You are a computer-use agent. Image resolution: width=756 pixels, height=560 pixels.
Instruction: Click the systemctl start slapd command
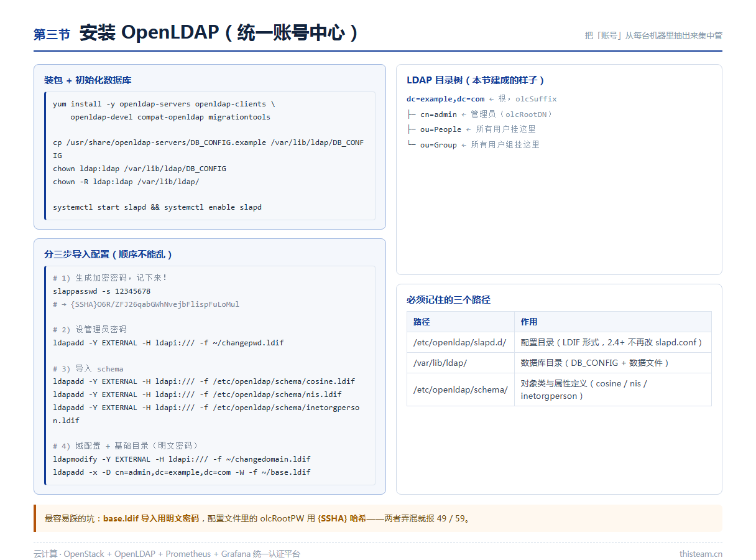point(157,207)
